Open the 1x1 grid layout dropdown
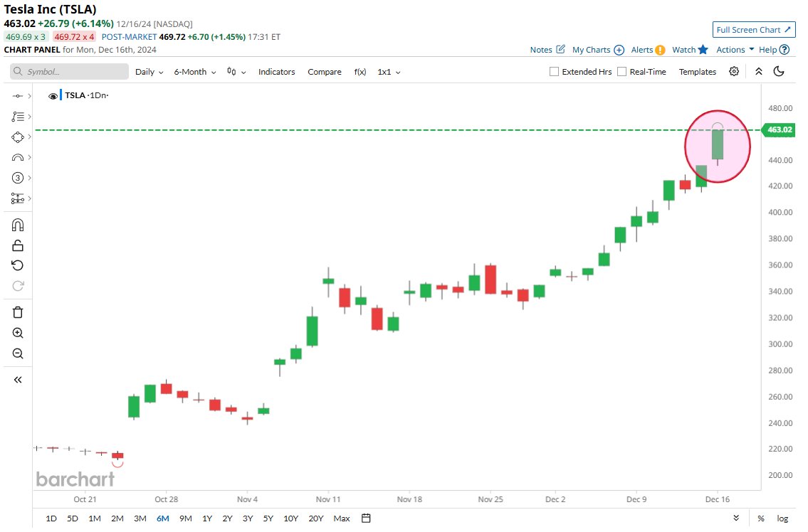The height and width of the screenshot is (532, 808). pos(389,72)
